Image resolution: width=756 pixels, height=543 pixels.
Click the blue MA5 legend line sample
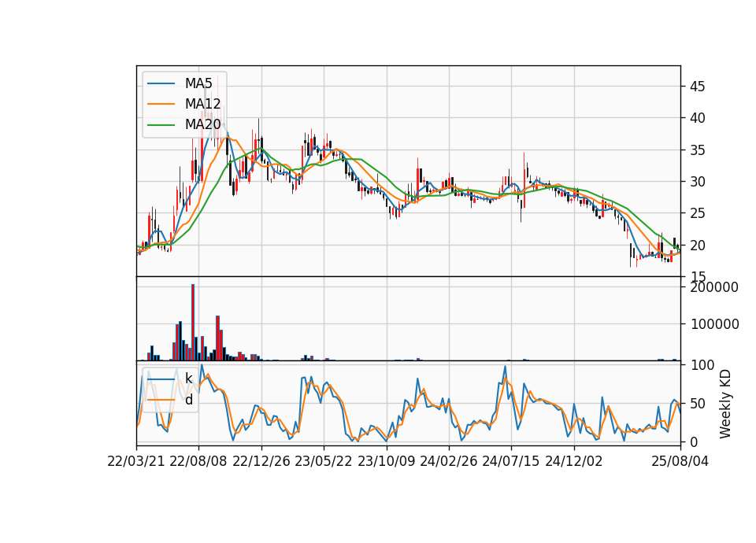pos(161,83)
